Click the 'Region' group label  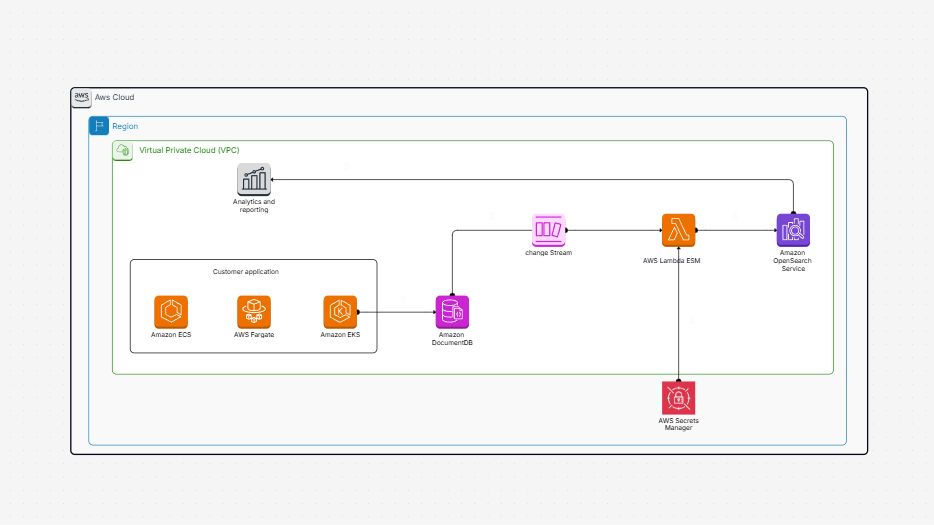tap(125, 126)
